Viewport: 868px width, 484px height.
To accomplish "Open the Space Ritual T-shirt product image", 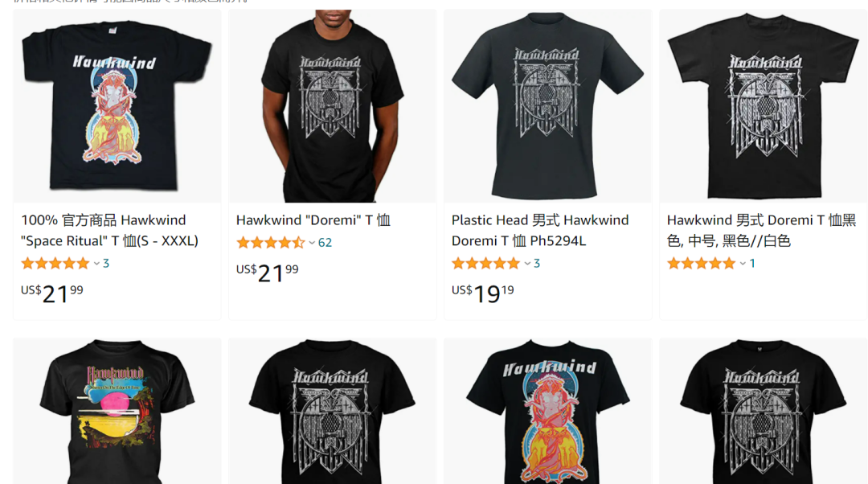I will click(117, 106).
